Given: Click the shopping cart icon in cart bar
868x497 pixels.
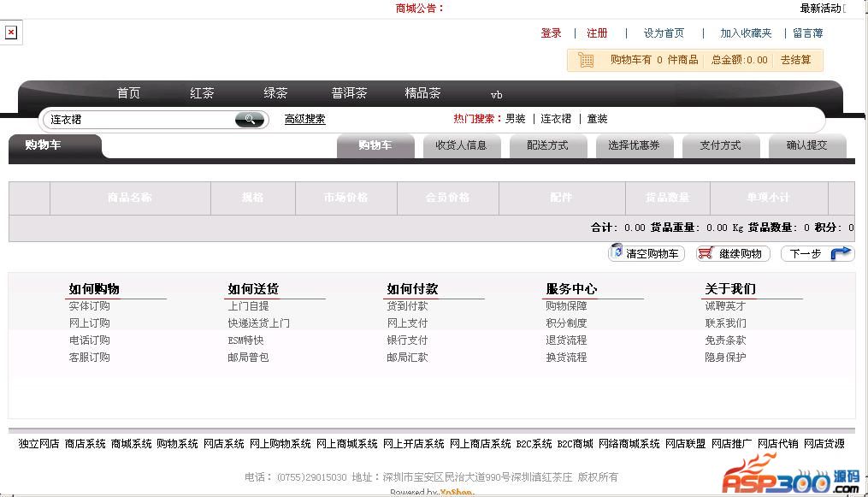Looking at the screenshot, I should coord(586,60).
